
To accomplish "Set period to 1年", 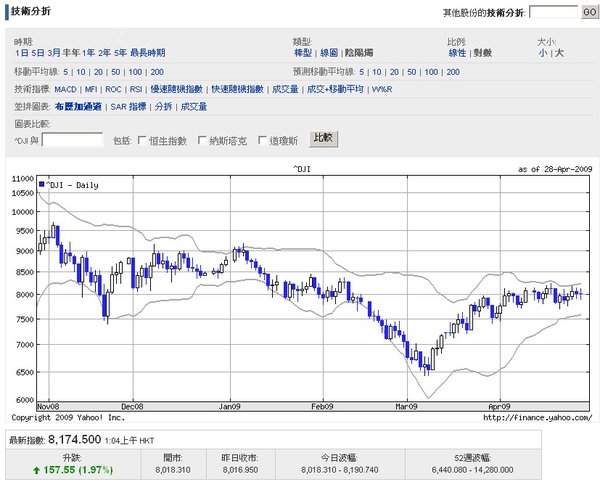I will 89,53.
